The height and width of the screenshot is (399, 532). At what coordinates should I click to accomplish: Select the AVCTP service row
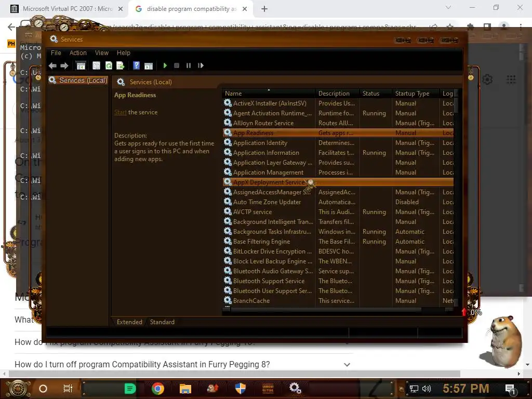tap(338, 212)
